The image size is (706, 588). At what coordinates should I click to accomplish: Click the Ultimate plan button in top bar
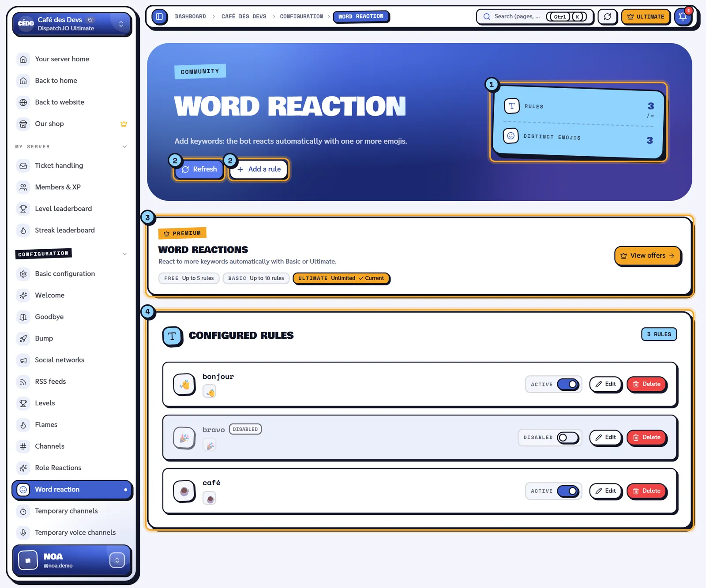[x=646, y=17]
